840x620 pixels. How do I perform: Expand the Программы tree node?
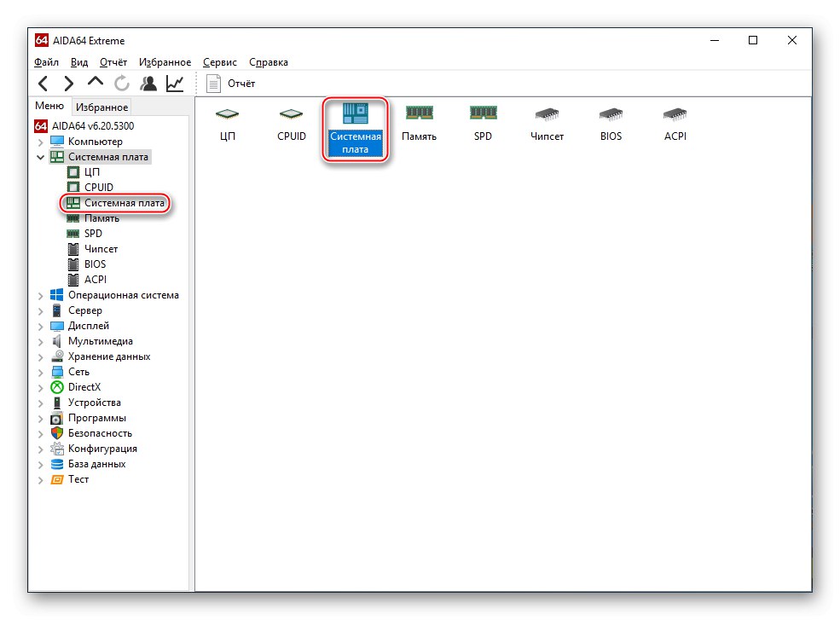(40, 419)
